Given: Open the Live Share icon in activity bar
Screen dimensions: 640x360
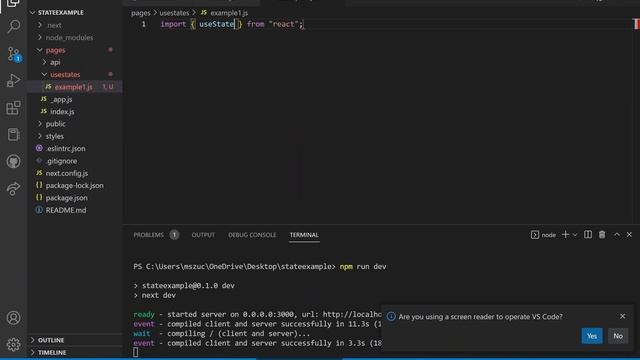Looking at the screenshot, I should [13, 188].
